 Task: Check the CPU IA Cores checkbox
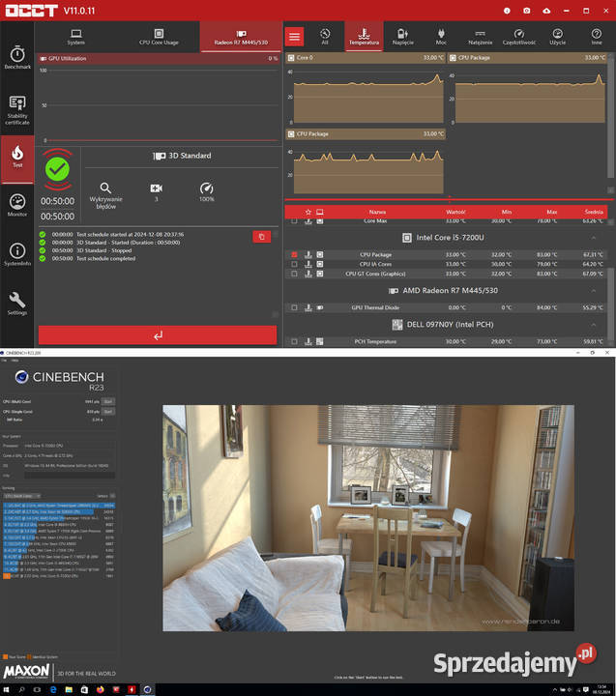pyautogui.click(x=294, y=264)
